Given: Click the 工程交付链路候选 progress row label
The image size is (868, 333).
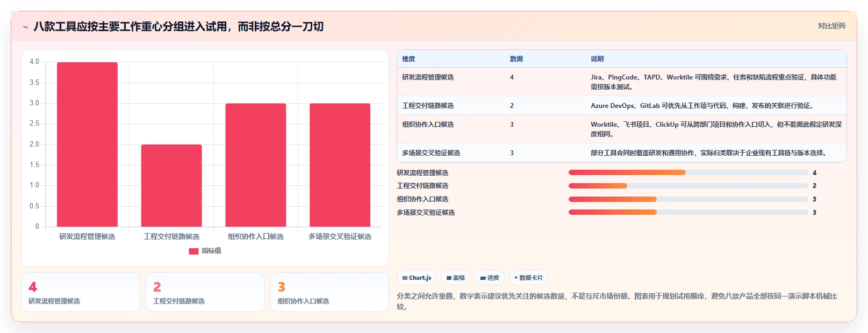Looking at the screenshot, I should 422,186.
